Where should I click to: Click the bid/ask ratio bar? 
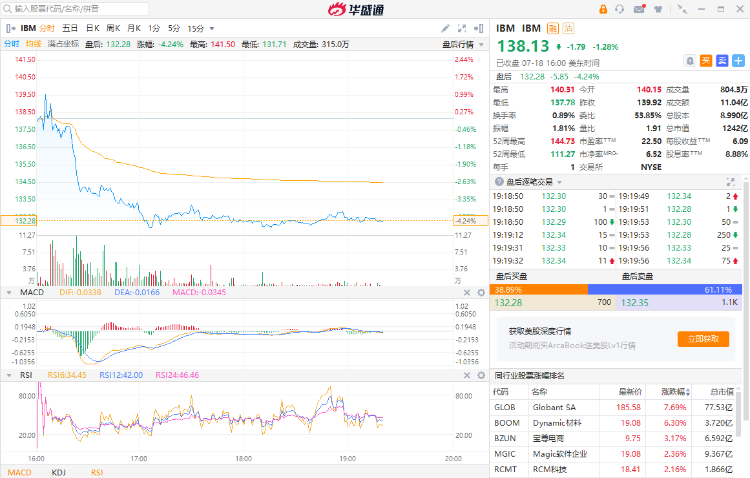tap(620, 288)
